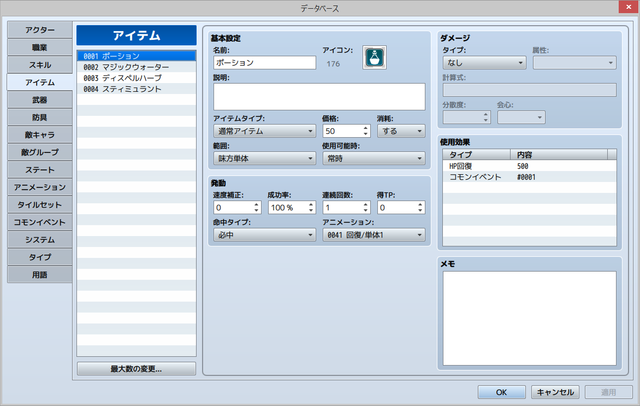The height and width of the screenshot is (406, 640).
Task: Open the 使用可能時 dropdown
Action: 374,158
